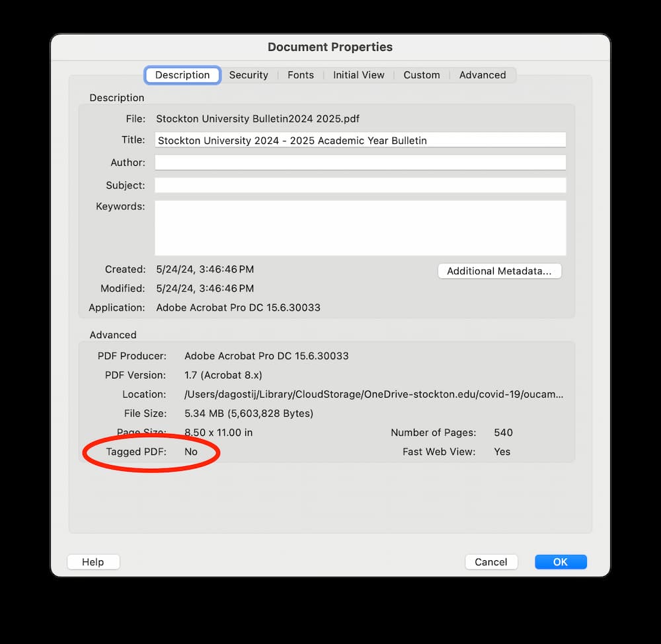Click the Author input field
661x644 pixels.
point(360,162)
